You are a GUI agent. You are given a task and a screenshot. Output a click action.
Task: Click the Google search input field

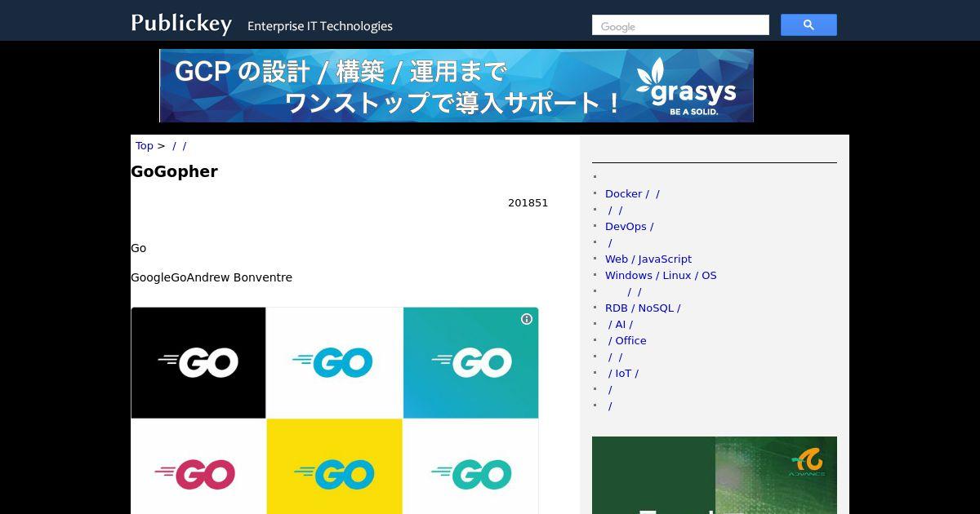(x=680, y=25)
